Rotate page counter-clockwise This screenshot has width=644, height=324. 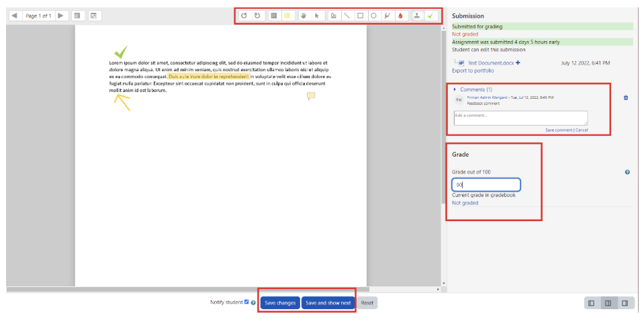[x=244, y=15]
